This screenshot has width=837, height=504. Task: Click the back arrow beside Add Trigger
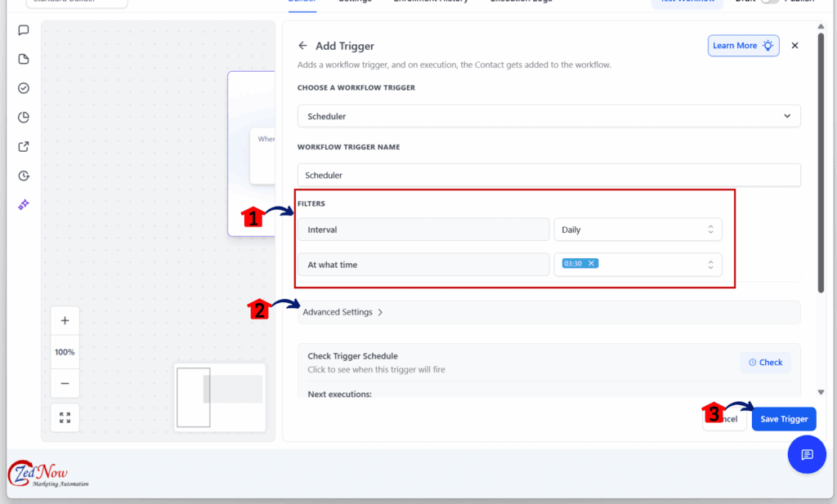[x=303, y=46]
